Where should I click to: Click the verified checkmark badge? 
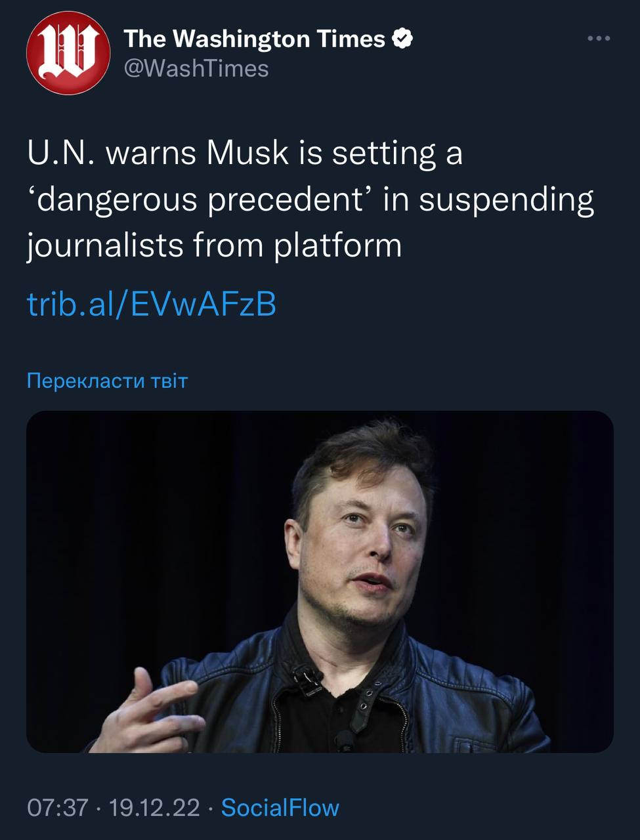402,39
